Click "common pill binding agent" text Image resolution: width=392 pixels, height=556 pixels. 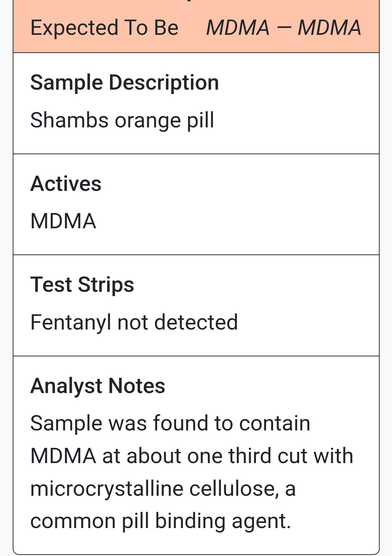(160, 521)
